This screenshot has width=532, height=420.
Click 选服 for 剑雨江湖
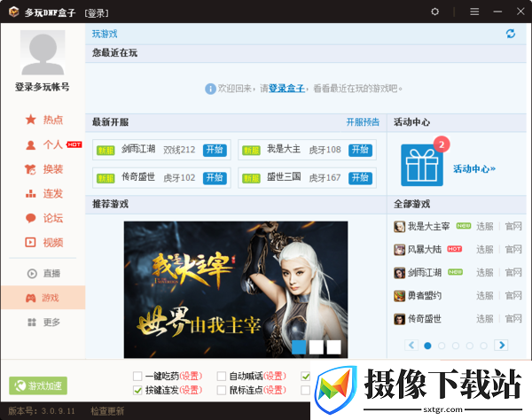(x=485, y=273)
